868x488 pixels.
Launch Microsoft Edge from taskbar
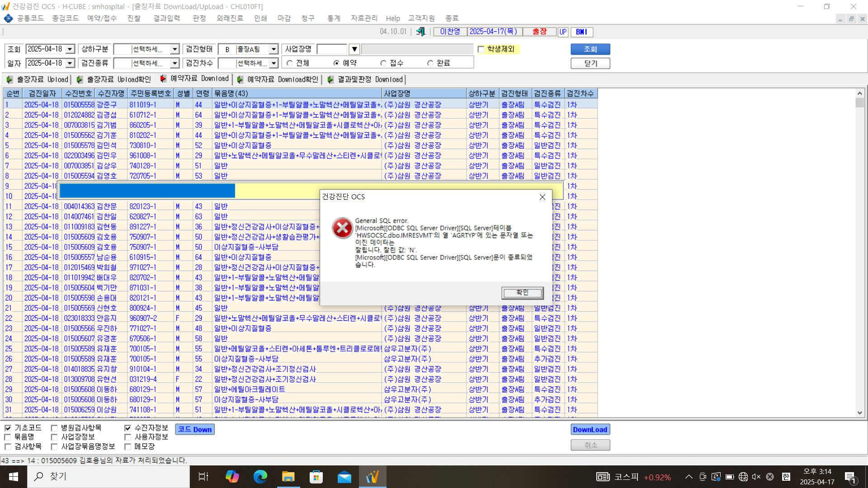coord(260,477)
